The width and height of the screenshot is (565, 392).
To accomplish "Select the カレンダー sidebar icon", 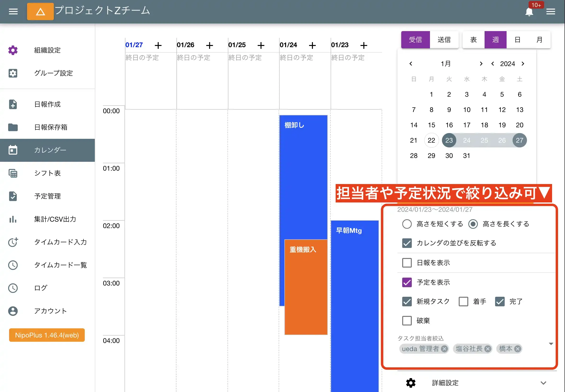I will pyautogui.click(x=12, y=150).
